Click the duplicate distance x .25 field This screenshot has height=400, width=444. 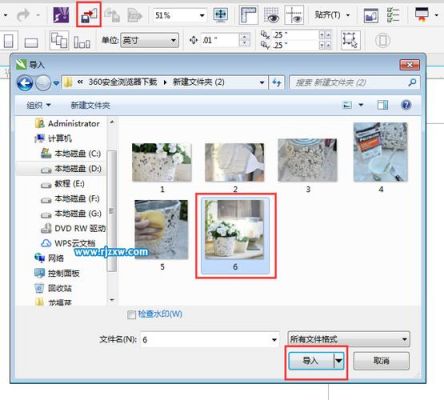[295, 35]
